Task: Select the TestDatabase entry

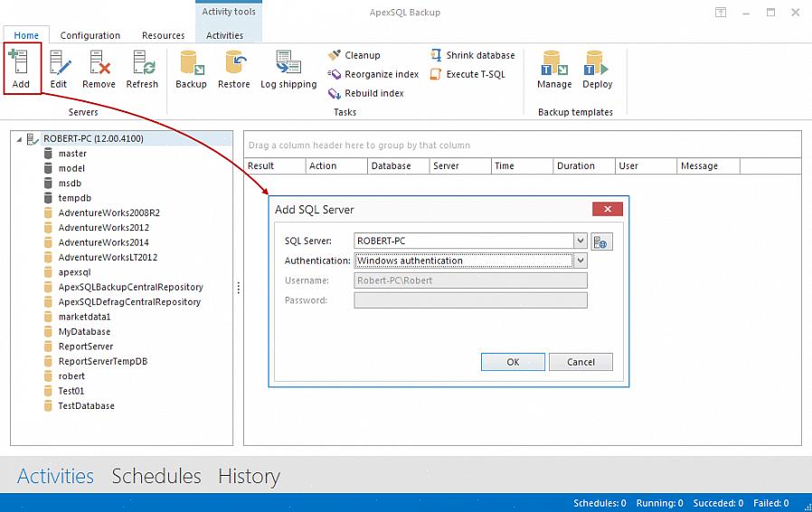Action: pos(86,406)
